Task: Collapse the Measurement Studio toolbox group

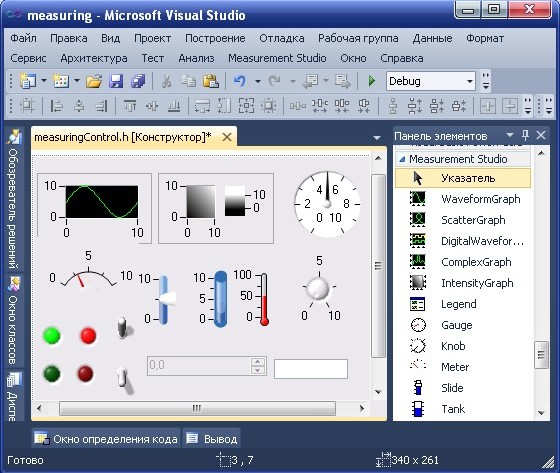Action: pyautogui.click(x=402, y=159)
